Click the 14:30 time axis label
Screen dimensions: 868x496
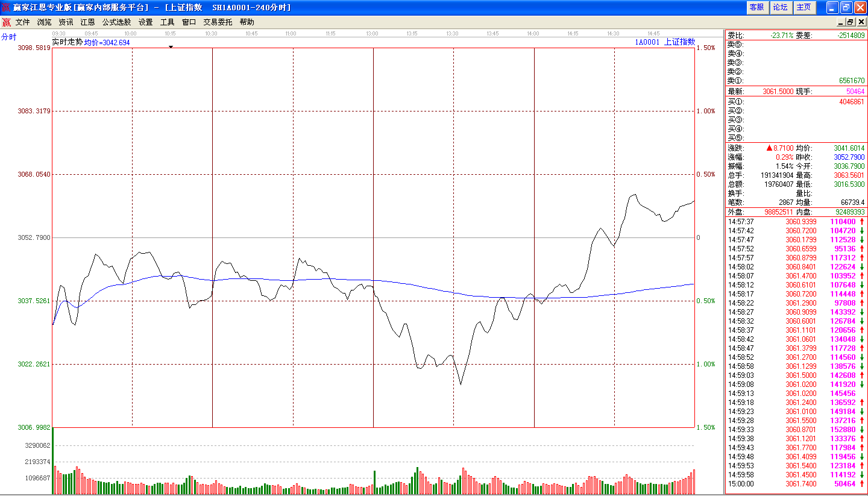coord(613,34)
